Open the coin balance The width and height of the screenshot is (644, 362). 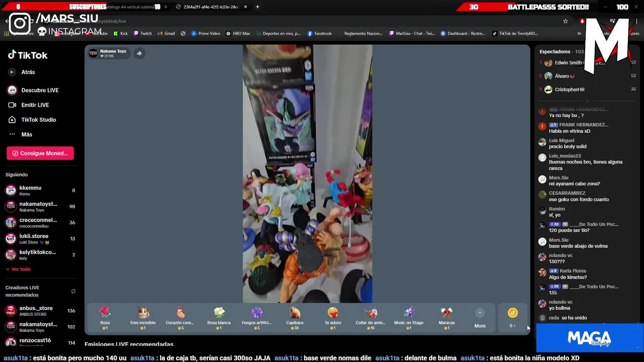pos(512,318)
